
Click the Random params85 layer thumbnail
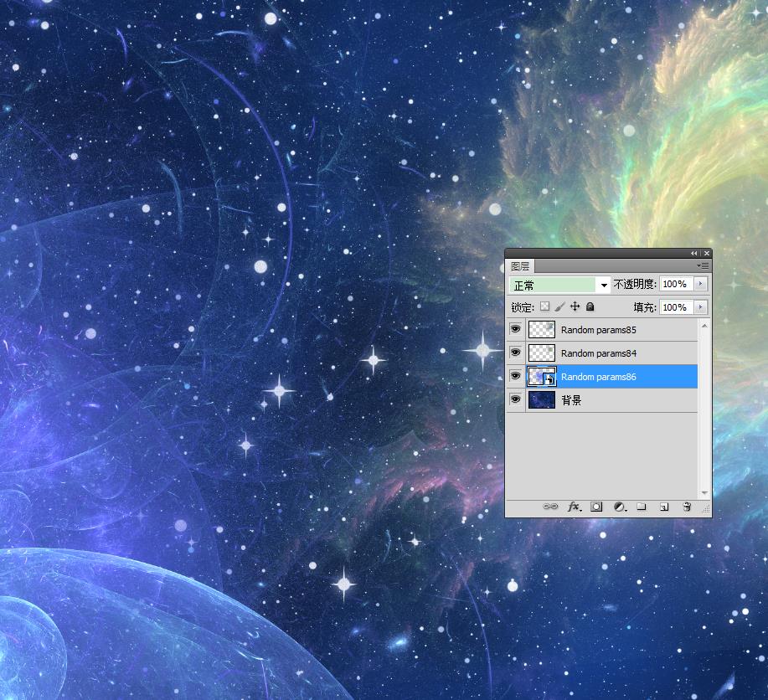pos(542,329)
